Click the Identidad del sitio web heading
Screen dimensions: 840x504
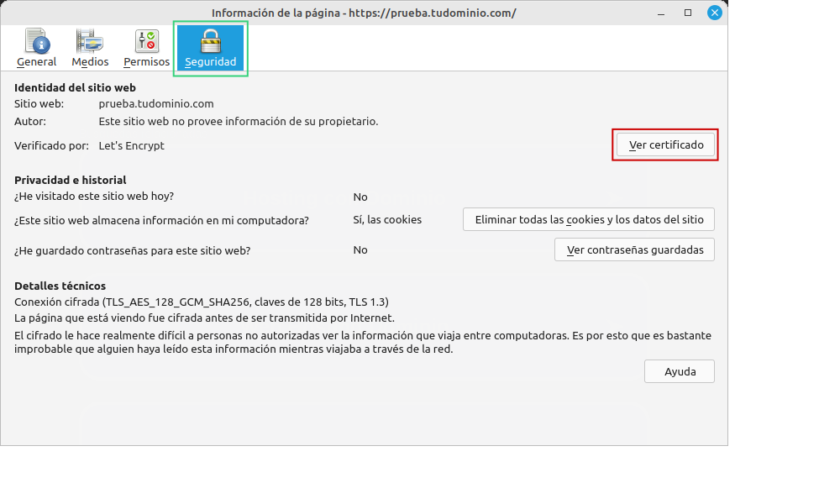[75, 87]
